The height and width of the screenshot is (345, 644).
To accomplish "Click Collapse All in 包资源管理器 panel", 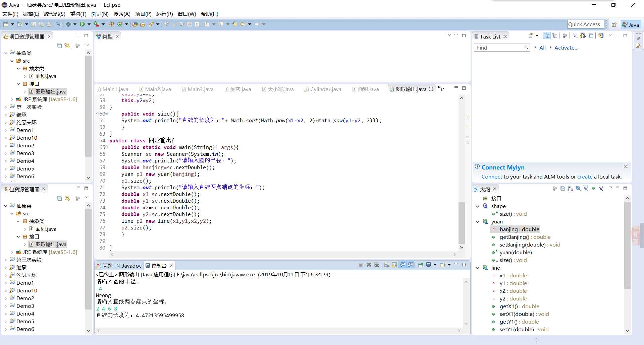I will 59,198.
